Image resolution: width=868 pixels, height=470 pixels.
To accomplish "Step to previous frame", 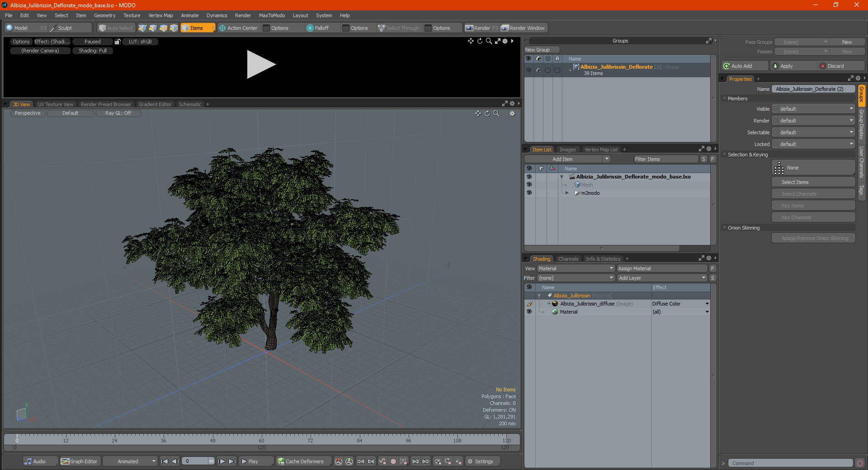I will tap(175, 461).
